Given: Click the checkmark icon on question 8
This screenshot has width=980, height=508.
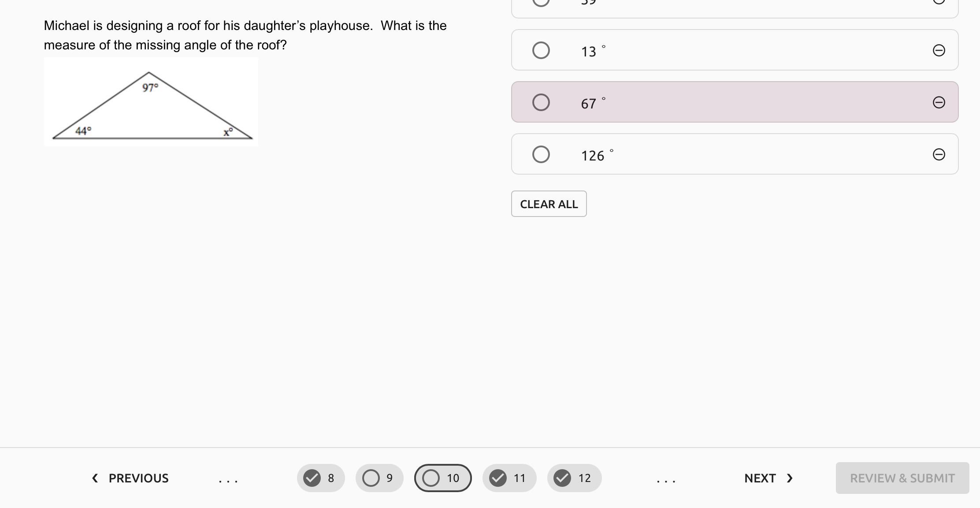Looking at the screenshot, I should [312, 478].
